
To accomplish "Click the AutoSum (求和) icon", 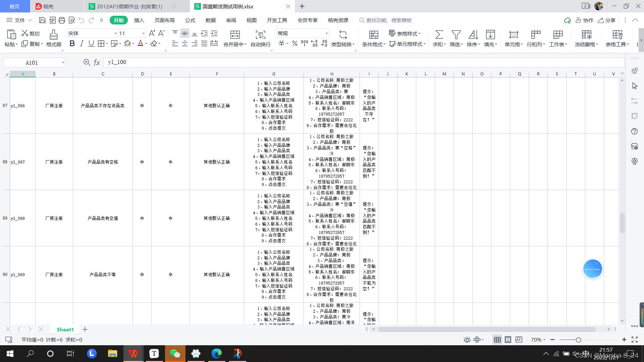I will [439, 35].
